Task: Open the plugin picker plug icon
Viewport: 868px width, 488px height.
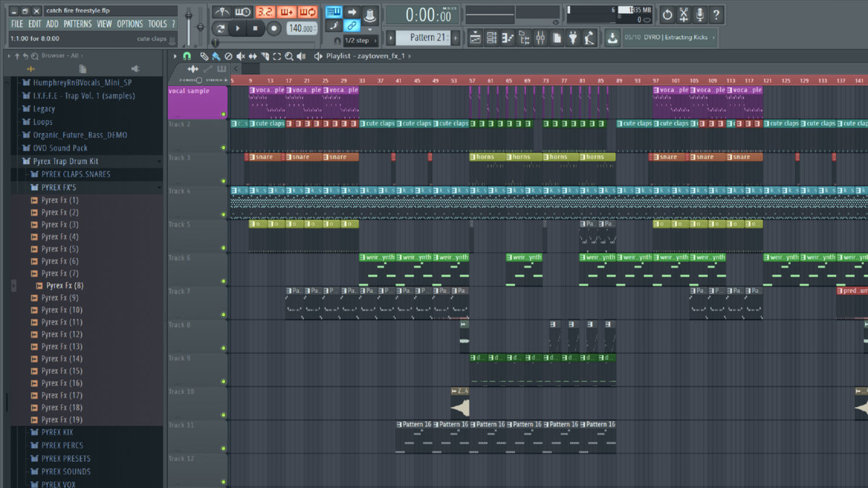Action: 573,38
